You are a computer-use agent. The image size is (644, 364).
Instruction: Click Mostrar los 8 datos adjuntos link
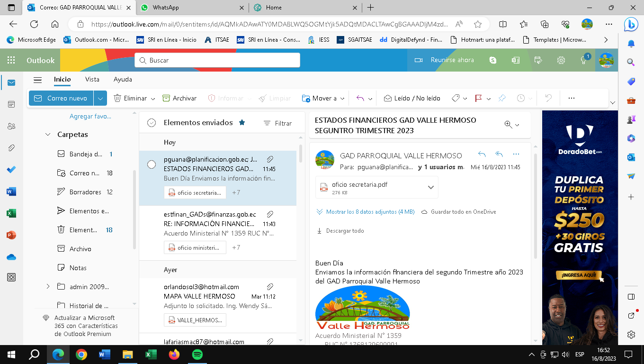coord(370,212)
